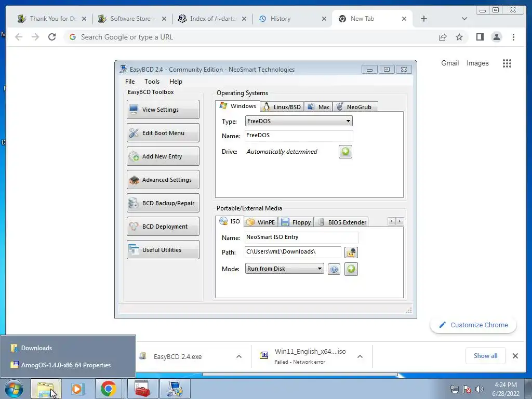532x399 pixels.
Task: Switch to the Floppy tab
Action: [296, 222]
